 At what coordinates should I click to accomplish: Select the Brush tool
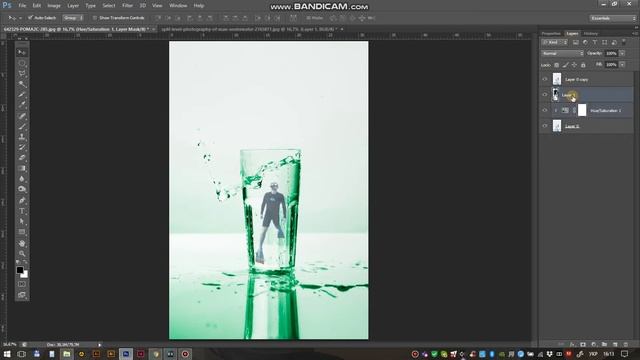click(x=22, y=127)
